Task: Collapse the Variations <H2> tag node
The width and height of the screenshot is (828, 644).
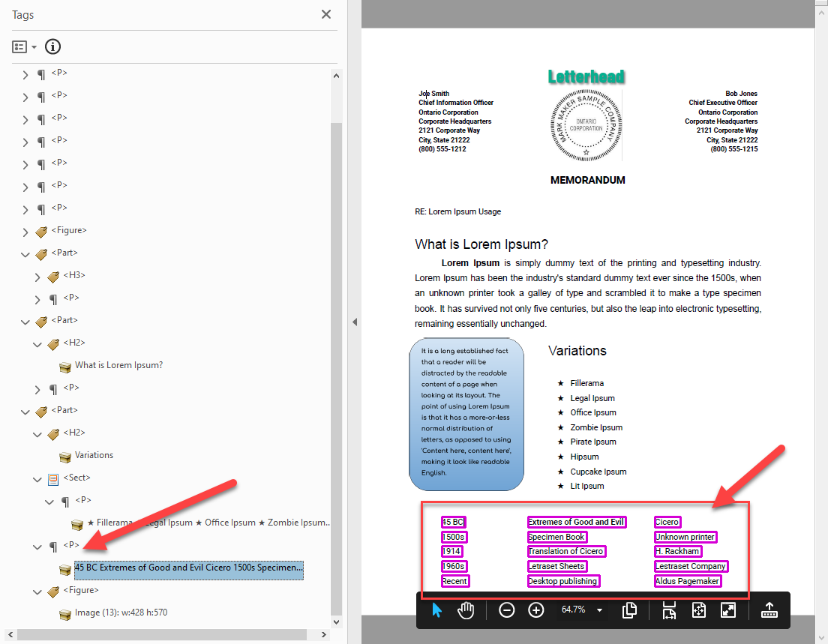Action: tap(37, 433)
